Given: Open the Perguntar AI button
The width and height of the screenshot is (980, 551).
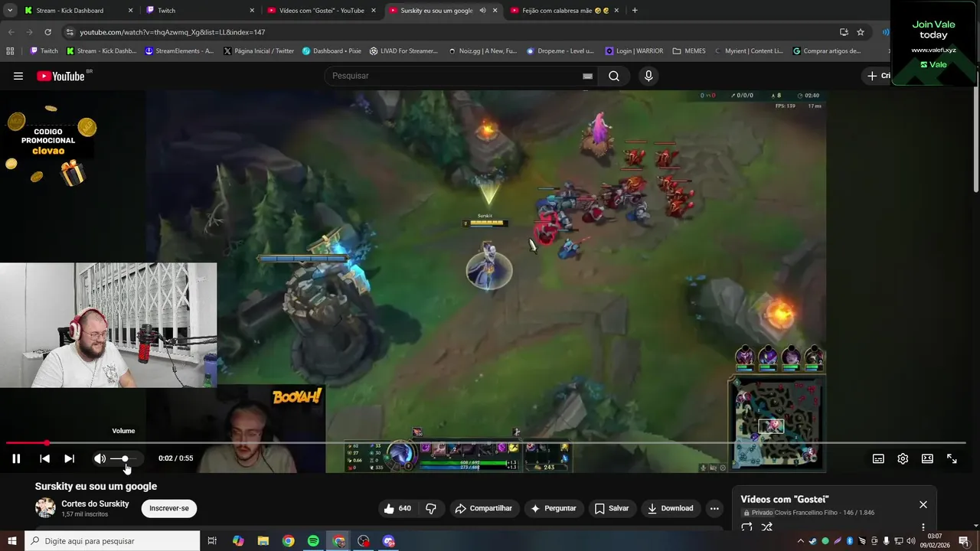Looking at the screenshot, I should point(554,508).
